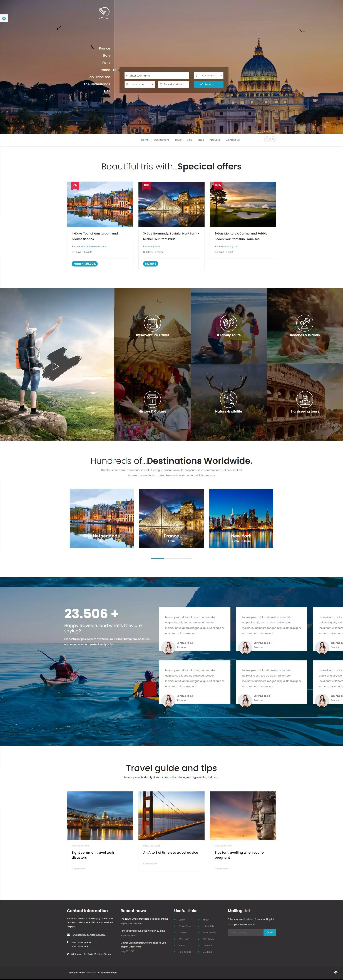
Task: Expand the Tour type dropdown
Action: coord(140,85)
